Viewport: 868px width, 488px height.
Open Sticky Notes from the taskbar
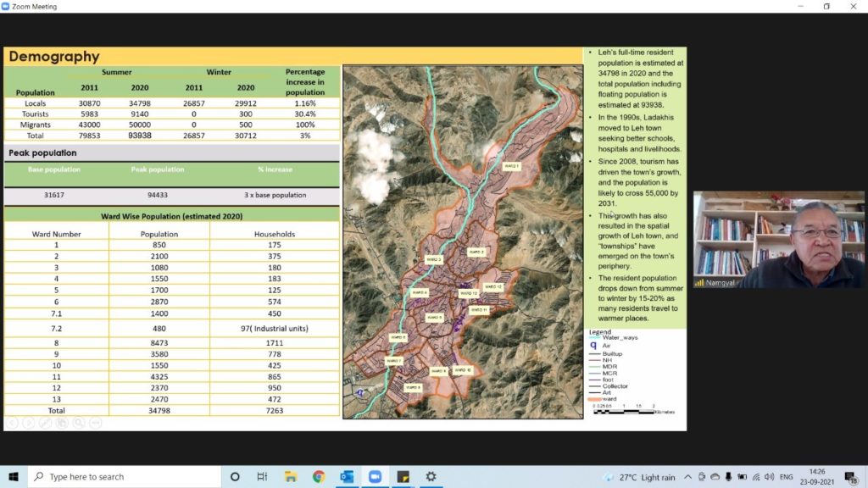pyautogui.click(x=403, y=477)
